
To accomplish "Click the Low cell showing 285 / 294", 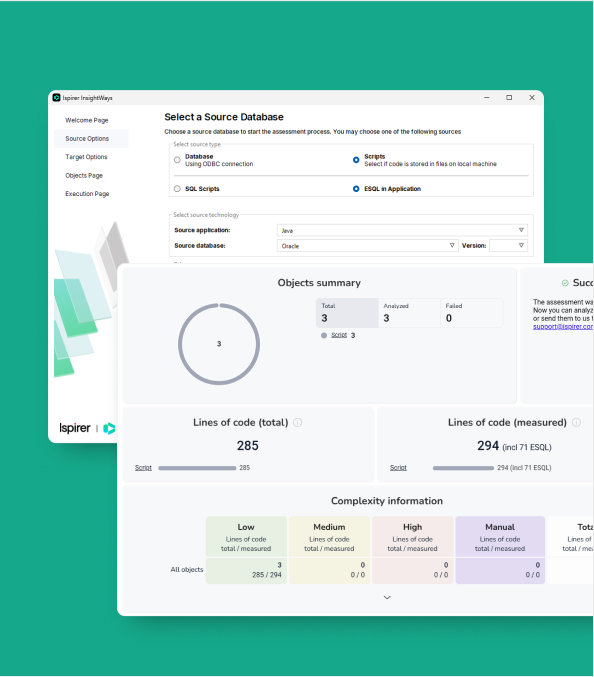I will pyautogui.click(x=246, y=570).
